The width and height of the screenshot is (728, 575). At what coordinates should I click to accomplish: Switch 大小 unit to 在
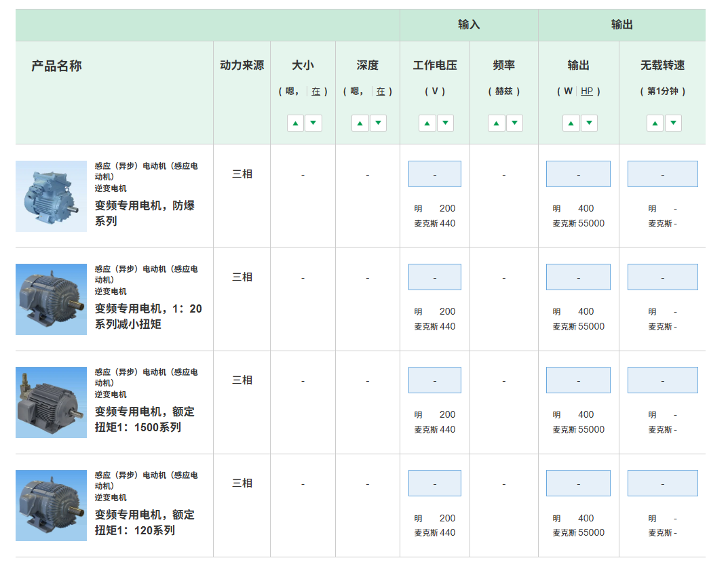click(x=316, y=91)
